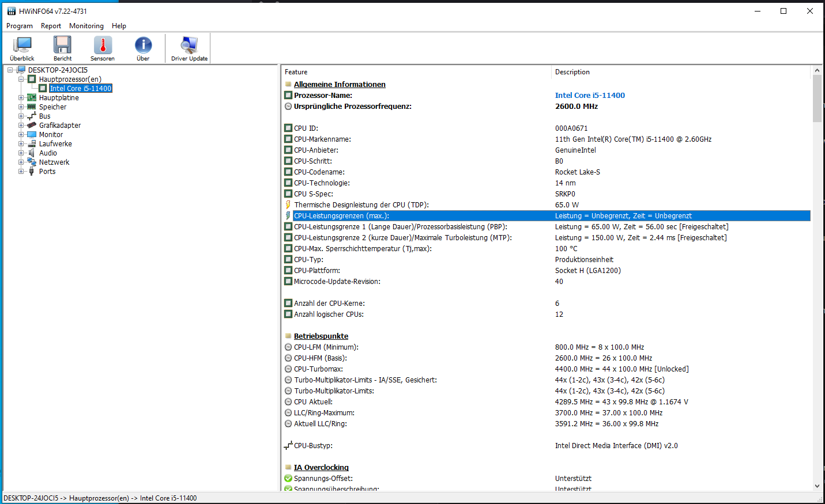
Task: Select the CPU Aktuell row
Action: [547, 401]
